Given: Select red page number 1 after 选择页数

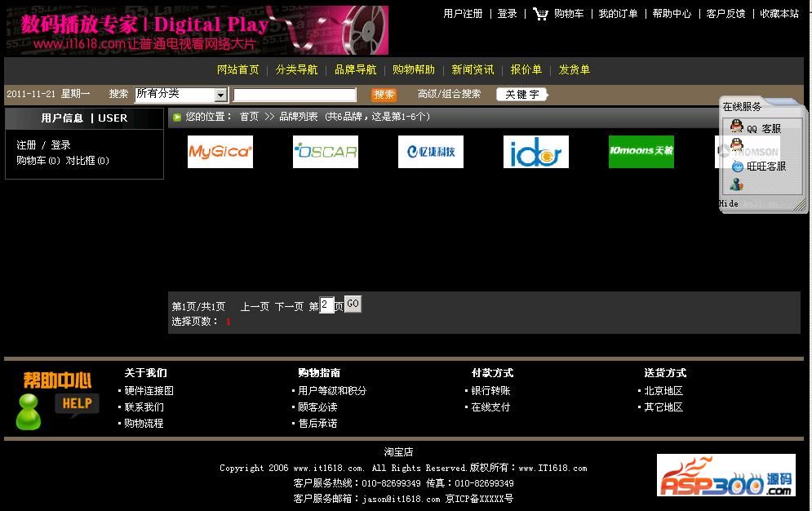Looking at the screenshot, I should 228,322.
